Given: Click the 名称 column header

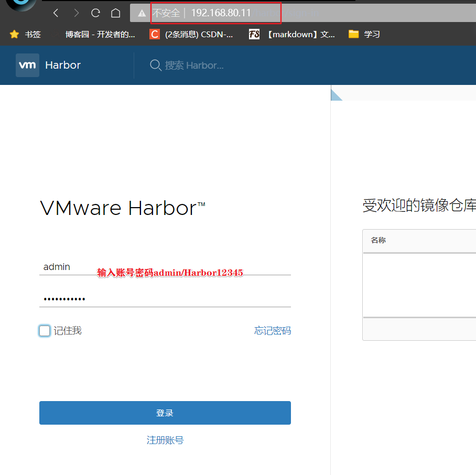Looking at the screenshot, I should [x=378, y=240].
